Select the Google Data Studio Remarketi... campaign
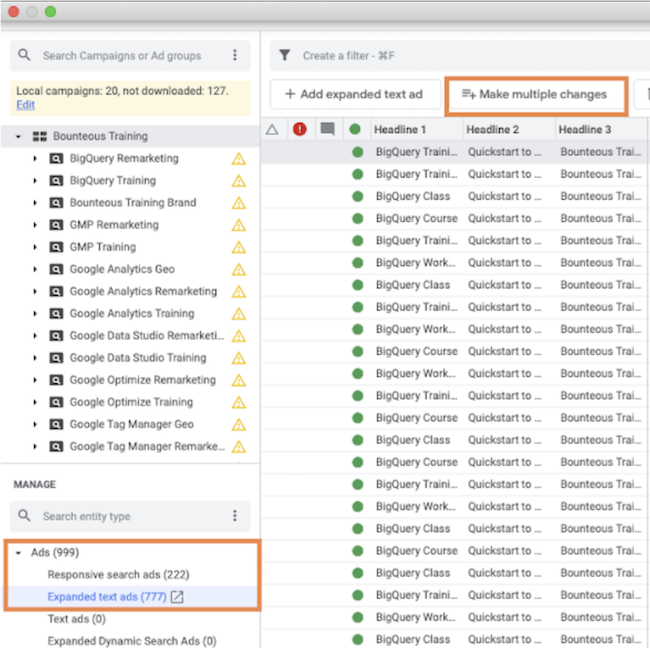Viewport: 650px width, 648px height. pyautogui.click(x=147, y=336)
